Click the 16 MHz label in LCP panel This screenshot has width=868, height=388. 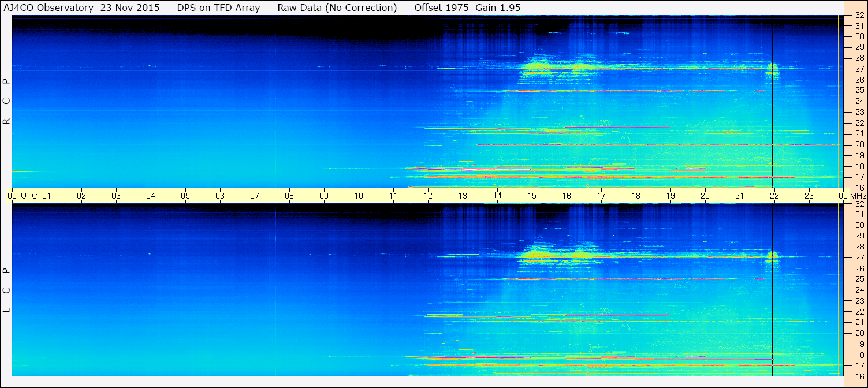(859, 376)
